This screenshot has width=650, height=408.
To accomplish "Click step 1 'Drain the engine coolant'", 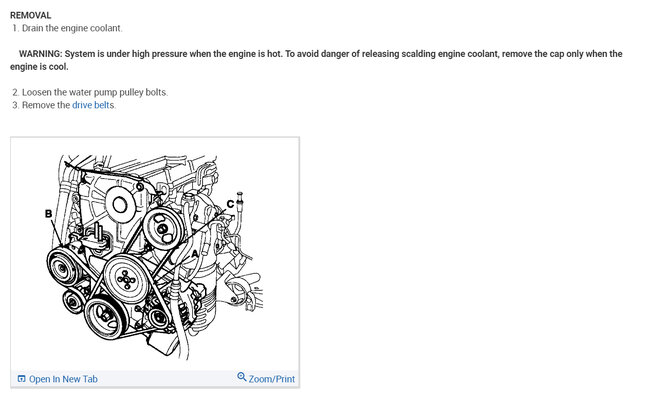I will (67, 28).
